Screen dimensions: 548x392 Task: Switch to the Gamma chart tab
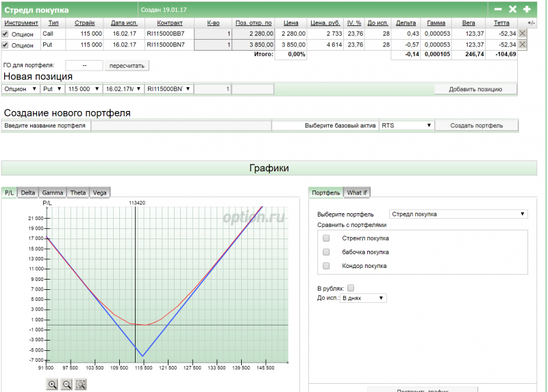(52, 193)
